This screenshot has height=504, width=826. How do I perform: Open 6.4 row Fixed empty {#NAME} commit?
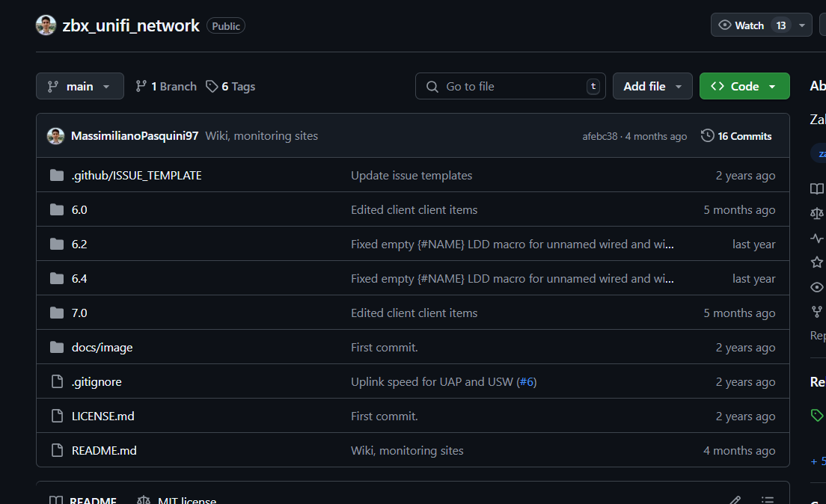point(513,279)
